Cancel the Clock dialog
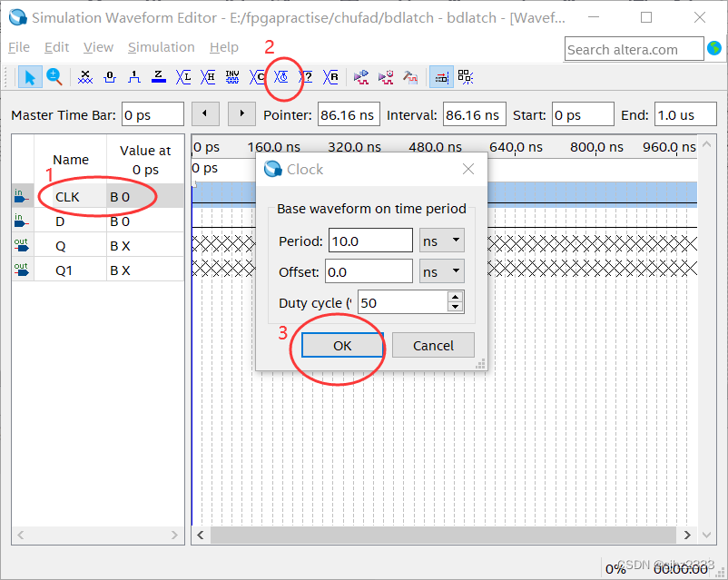Screen dimensions: 728x580 (433, 346)
